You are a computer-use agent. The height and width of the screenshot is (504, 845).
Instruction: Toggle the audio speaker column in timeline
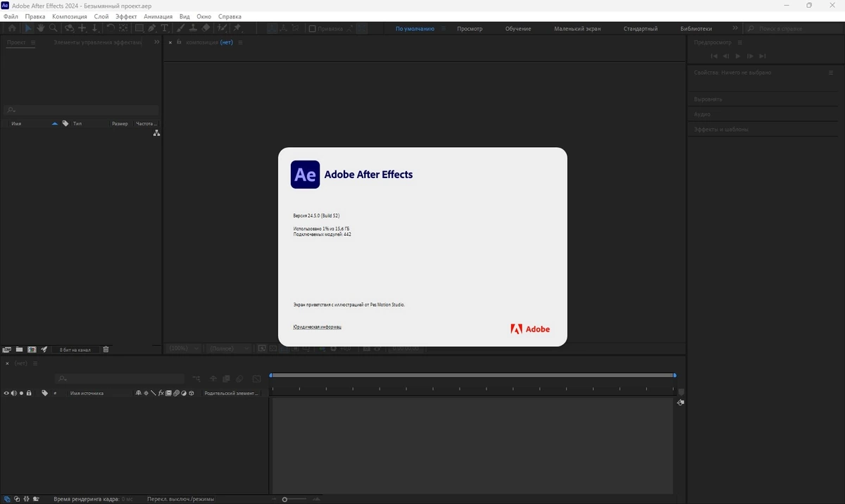pyautogui.click(x=14, y=393)
